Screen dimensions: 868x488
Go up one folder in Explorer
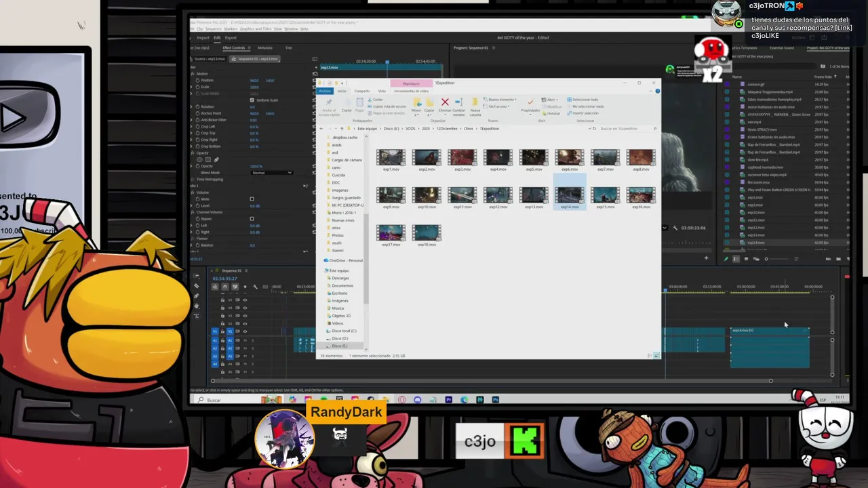click(x=342, y=128)
